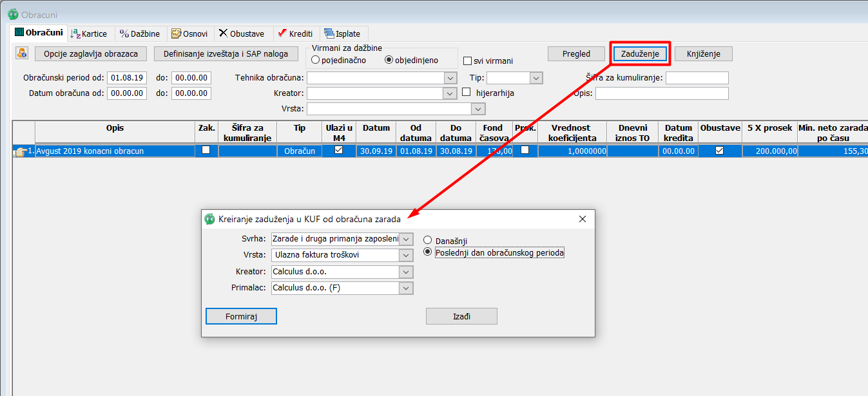Open the dialog's Kreator dropdown with Calculus d.o.o.
The image size is (868, 396).
click(406, 272)
